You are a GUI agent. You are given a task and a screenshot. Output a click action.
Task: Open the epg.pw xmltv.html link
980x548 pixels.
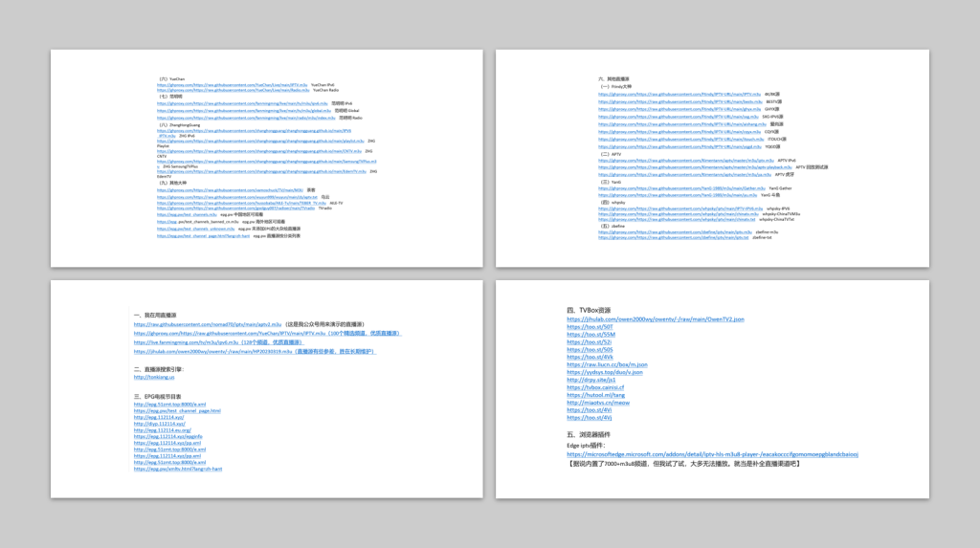pyautogui.click(x=178, y=469)
